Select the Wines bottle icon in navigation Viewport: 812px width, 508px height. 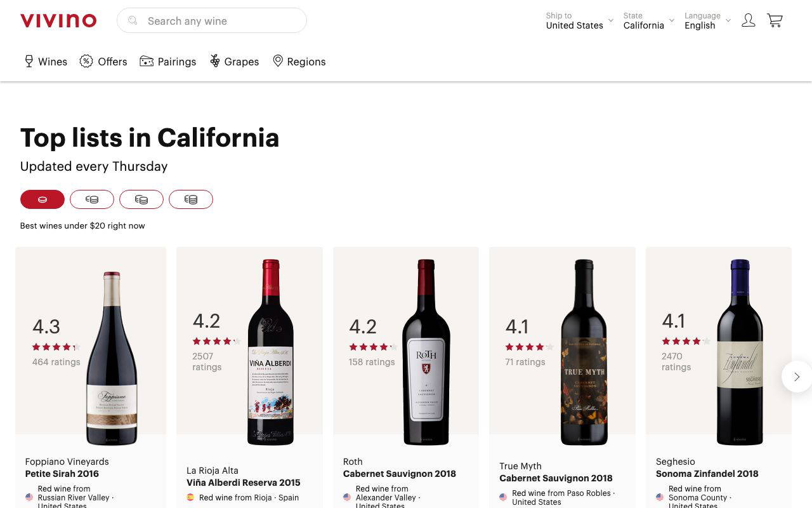click(x=29, y=61)
